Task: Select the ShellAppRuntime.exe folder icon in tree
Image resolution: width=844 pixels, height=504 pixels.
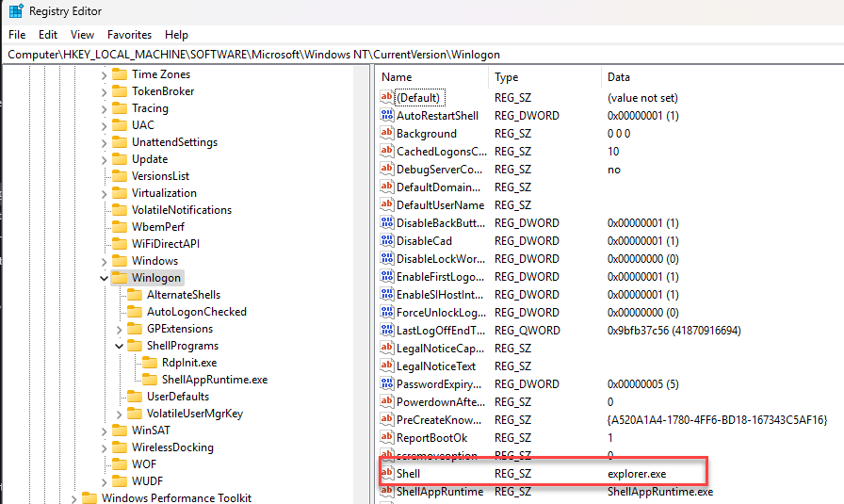Action: [x=150, y=380]
